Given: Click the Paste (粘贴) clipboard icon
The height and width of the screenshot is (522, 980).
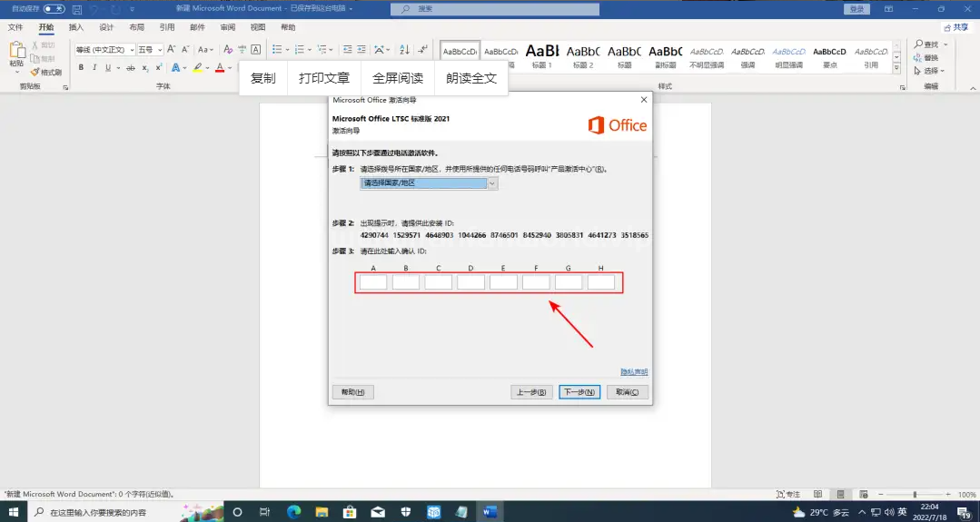Looking at the screenshot, I should tap(17, 51).
